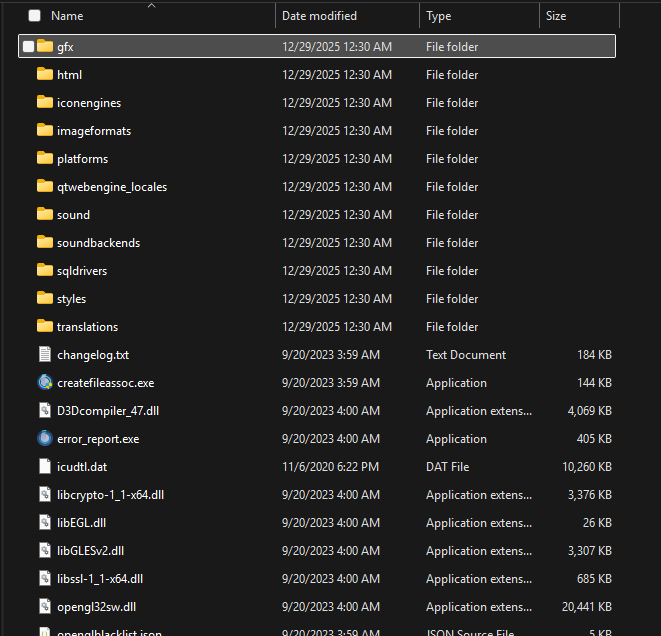Select the file name platforms

tap(83, 159)
